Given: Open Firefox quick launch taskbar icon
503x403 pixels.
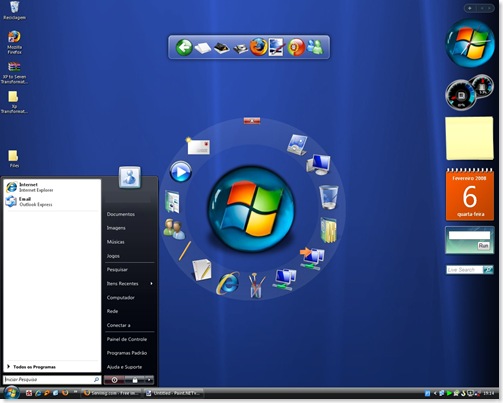Looking at the screenshot, I should point(65,393).
